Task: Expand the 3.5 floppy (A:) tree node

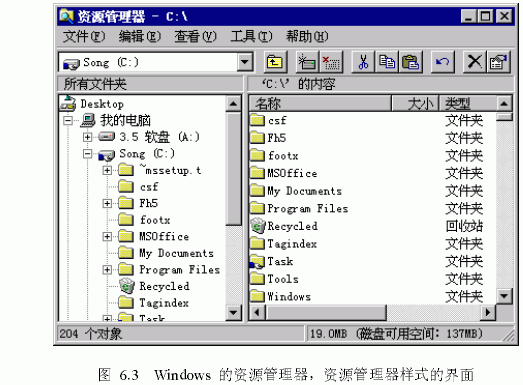Action: pyautogui.click(x=87, y=137)
